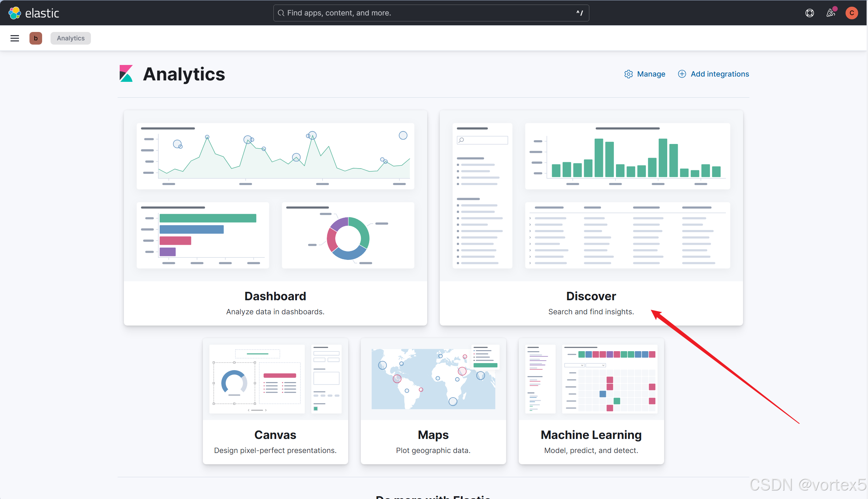Open the newsfeed celebration icon
The image size is (868, 499).
click(x=831, y=13)
